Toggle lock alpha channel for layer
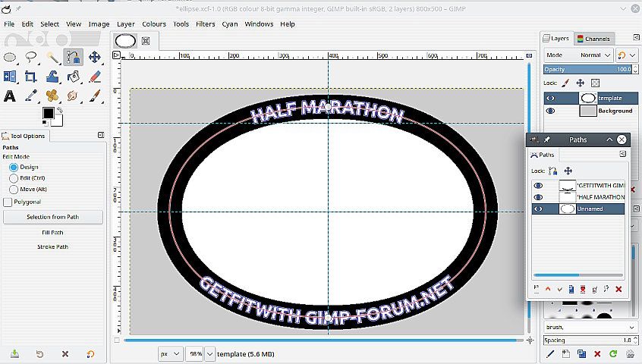Image resolution: width=642 pixels, height=364 pixels. (x=595, y=83)
